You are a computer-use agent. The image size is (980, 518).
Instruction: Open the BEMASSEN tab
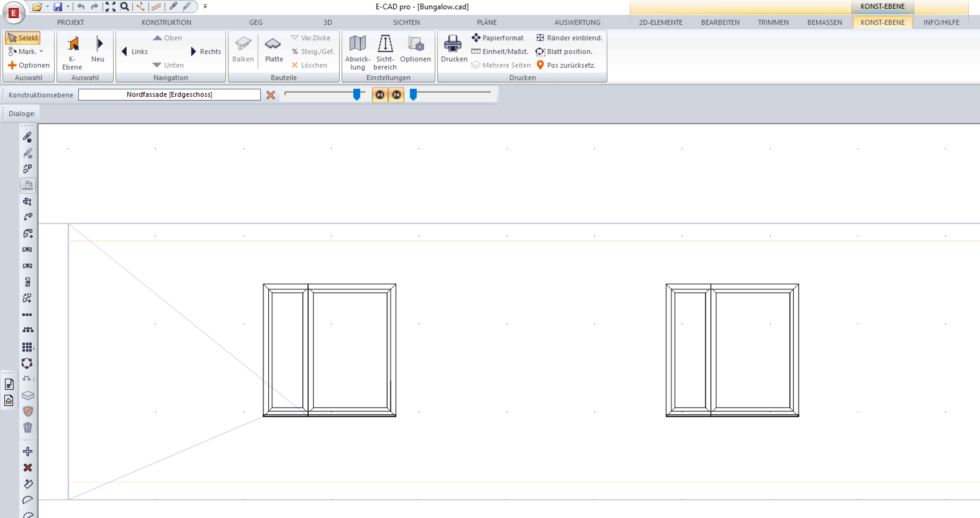coord(824,22)
